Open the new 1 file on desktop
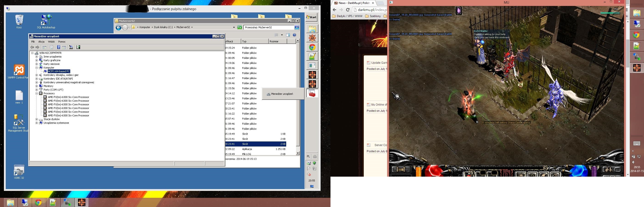 click(x=19, y=97)
